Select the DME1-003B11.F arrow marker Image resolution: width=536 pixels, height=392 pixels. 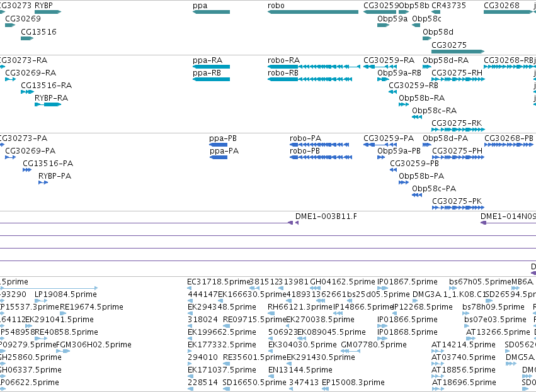point(297,223)
